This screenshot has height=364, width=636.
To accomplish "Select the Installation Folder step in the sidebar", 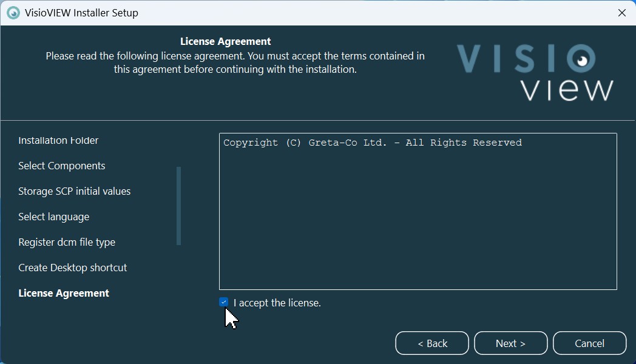I will [58, 141].
